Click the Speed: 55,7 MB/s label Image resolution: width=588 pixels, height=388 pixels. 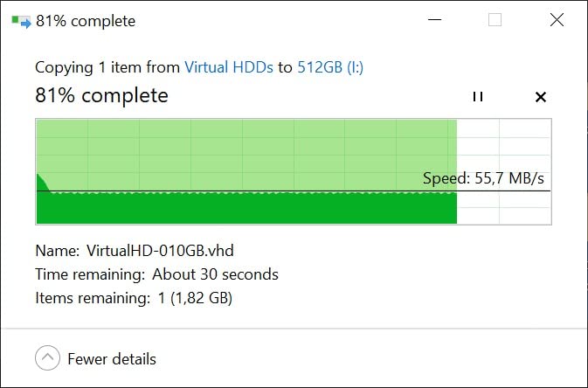488,179
